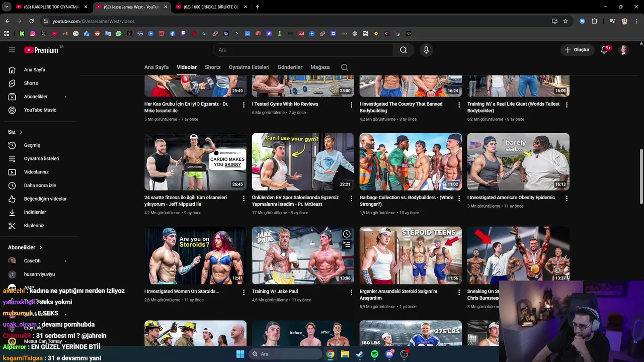Click the search magnifier button

point(404,50)
